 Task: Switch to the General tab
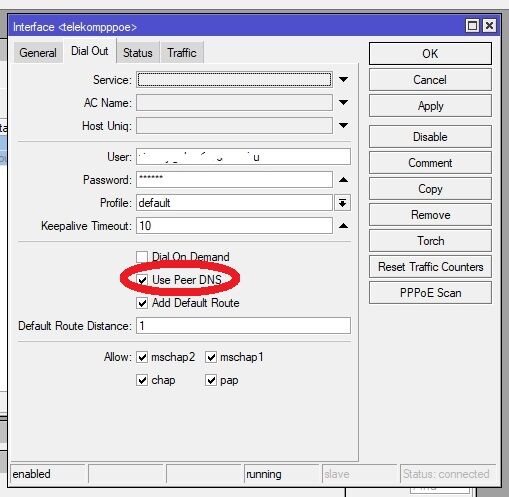point(38,53)
